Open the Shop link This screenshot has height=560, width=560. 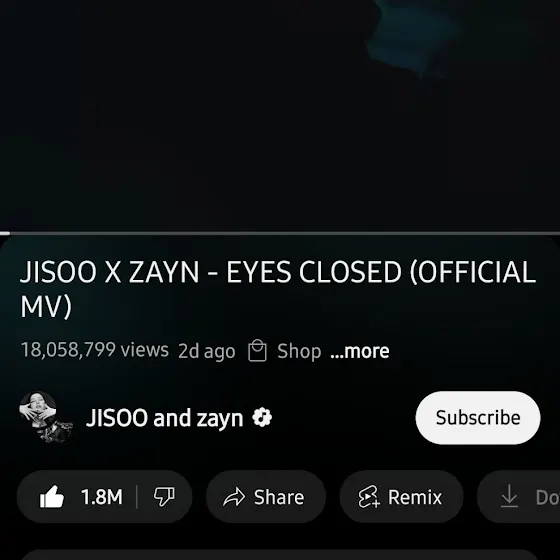299,351
